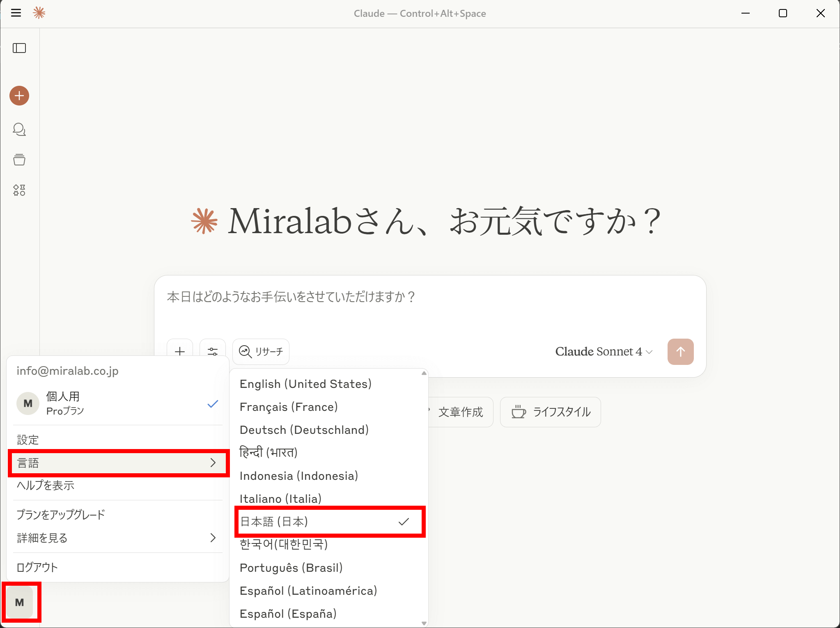Click the message input field placeholder text
Screen dimensions: 840x628
click(291, 296)
